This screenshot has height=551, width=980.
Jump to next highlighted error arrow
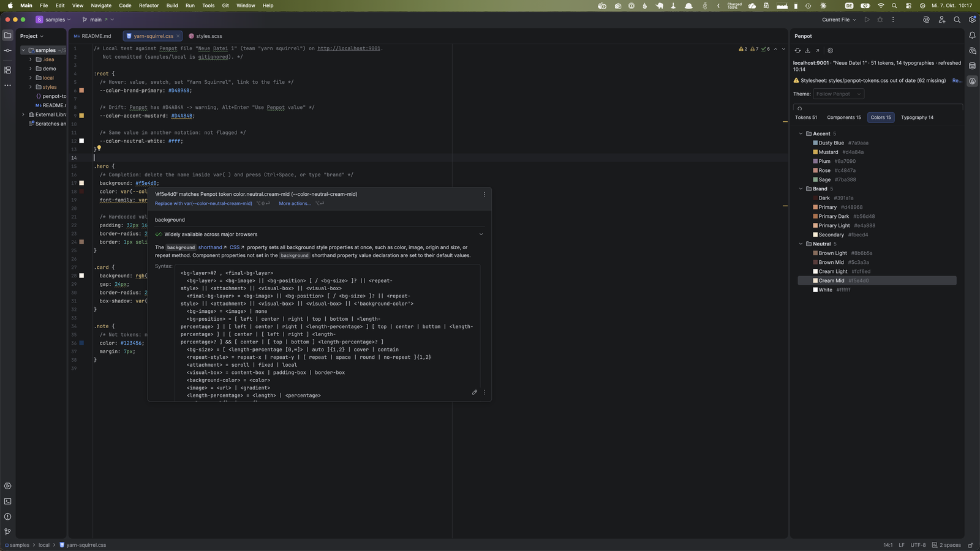coord(783,49)
